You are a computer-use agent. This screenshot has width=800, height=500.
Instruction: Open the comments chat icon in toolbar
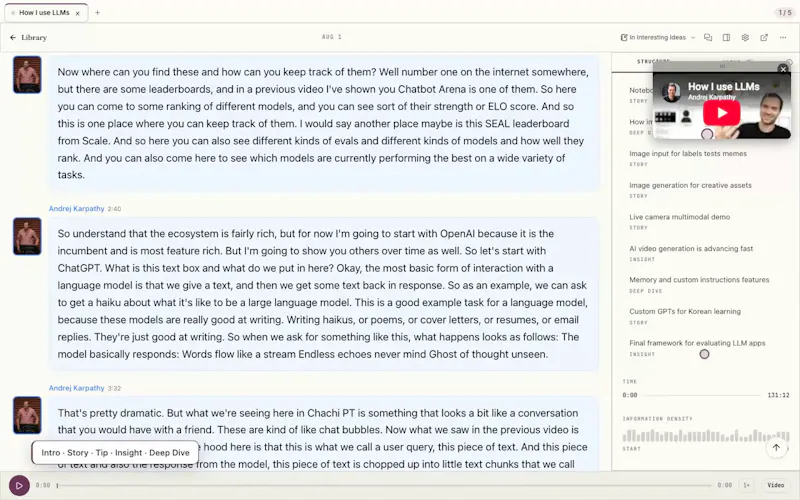708,37
